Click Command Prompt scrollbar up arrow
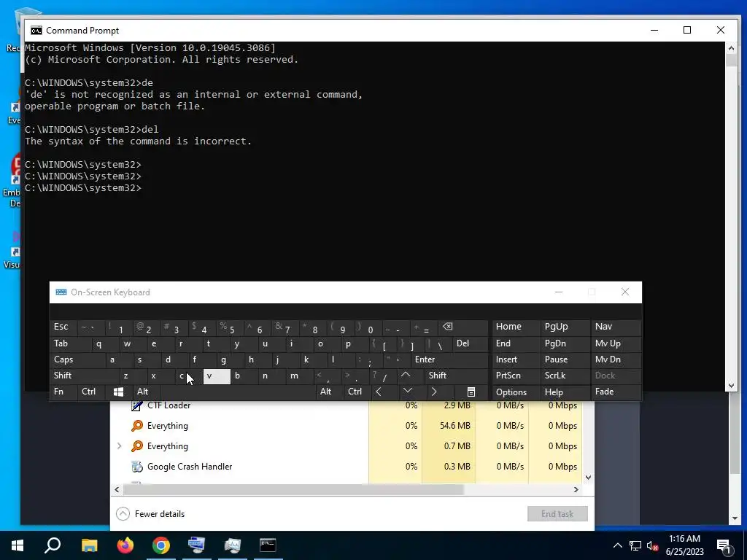Viewport: 747px width, 560px height. tap(731, 47)
